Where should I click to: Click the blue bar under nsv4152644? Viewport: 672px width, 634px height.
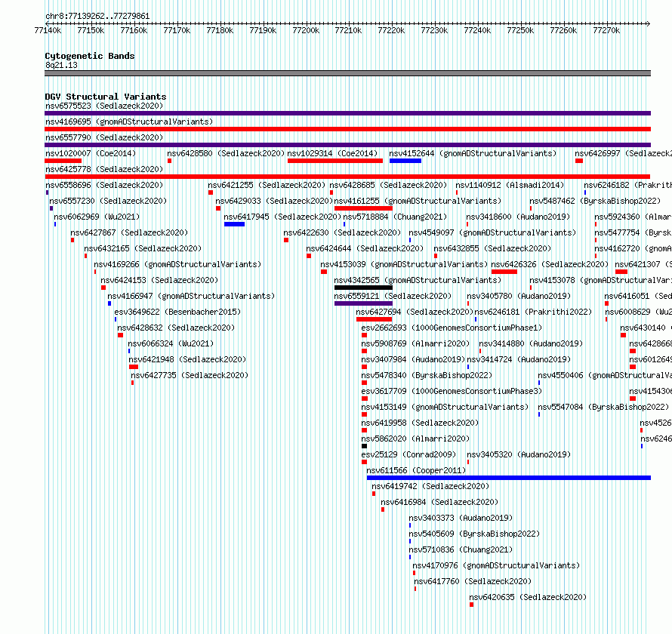[405, 161]
